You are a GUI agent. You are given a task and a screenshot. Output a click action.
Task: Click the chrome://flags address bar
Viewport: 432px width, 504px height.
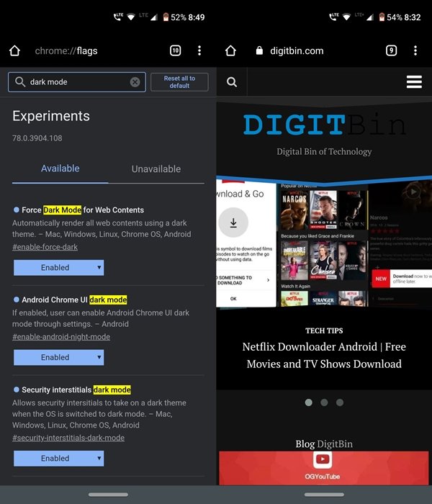(66, 51)
